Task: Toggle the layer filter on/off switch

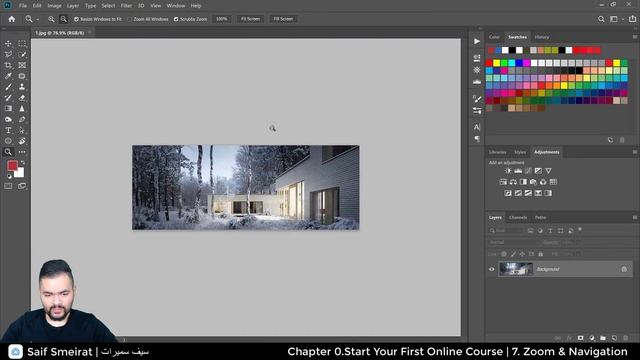Action: point(580,230)
